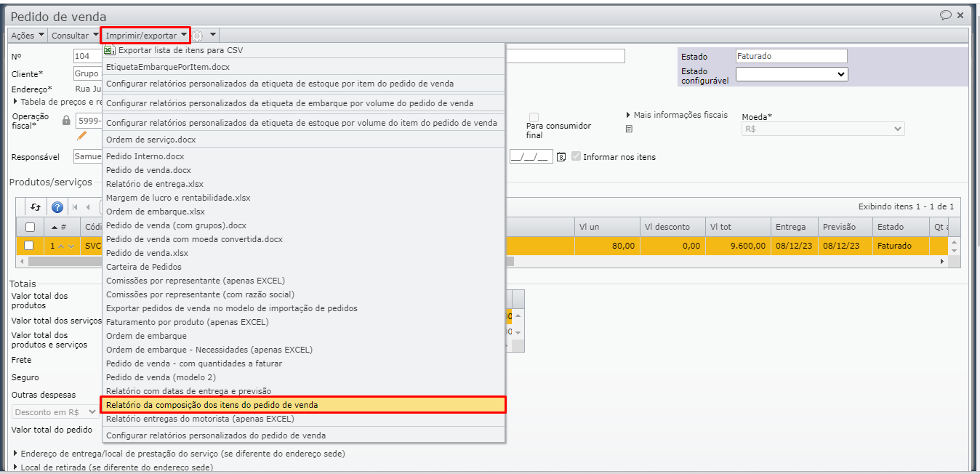Toggle Informar nos itens checkbox
This screenshot has height=474, width=980.
click(577, 156)
